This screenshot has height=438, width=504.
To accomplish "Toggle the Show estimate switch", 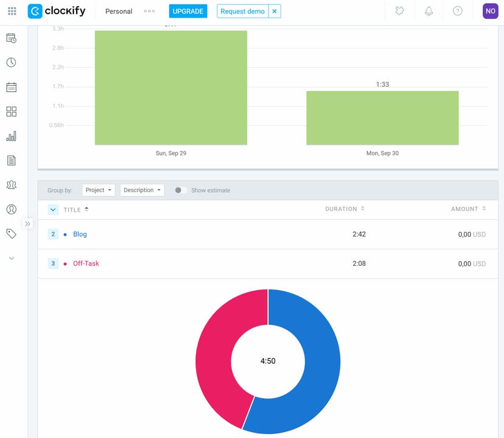I will [180, 190].
